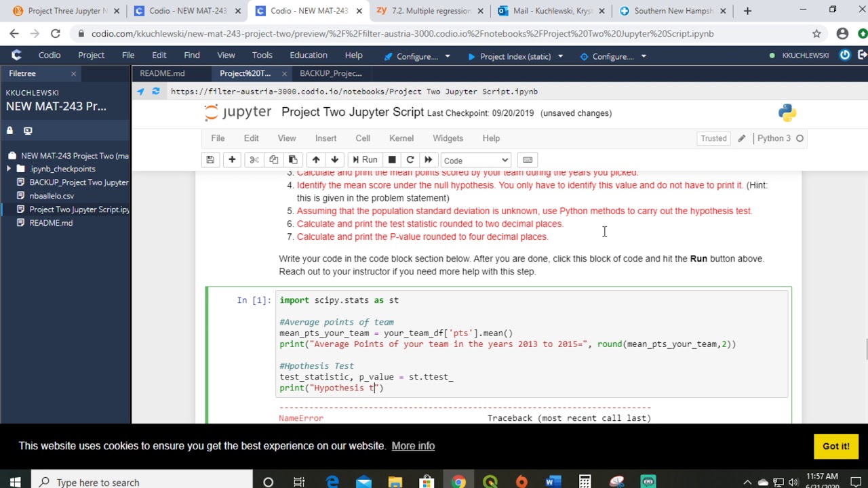Open File Explorer from the taskbar

pyautogui.click(x=395, y=482)
